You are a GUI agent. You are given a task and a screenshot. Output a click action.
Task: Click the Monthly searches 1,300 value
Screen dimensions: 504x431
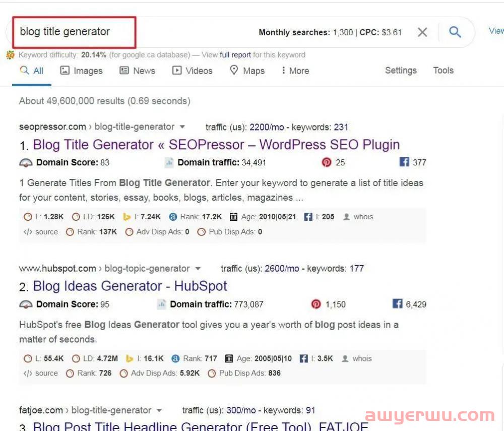(343, 32)
